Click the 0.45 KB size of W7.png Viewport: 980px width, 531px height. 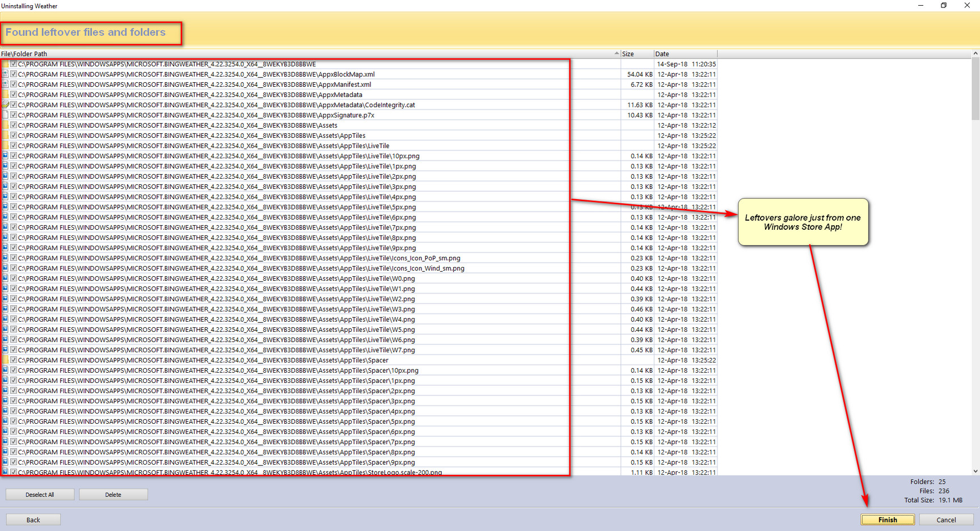click(x=641, y=350)
